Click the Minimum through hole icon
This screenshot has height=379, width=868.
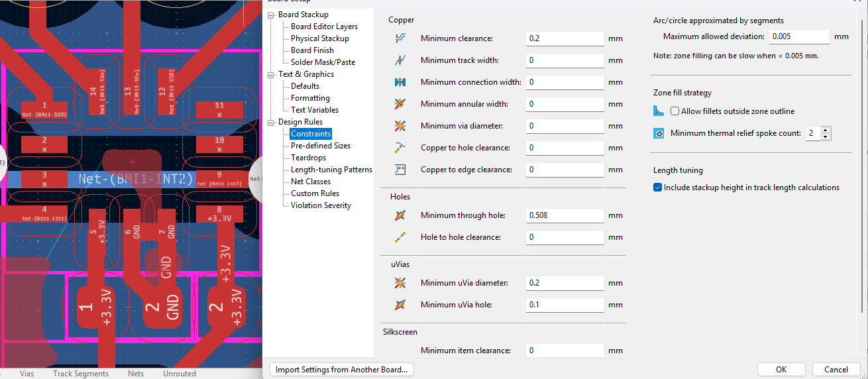(400, 215)
